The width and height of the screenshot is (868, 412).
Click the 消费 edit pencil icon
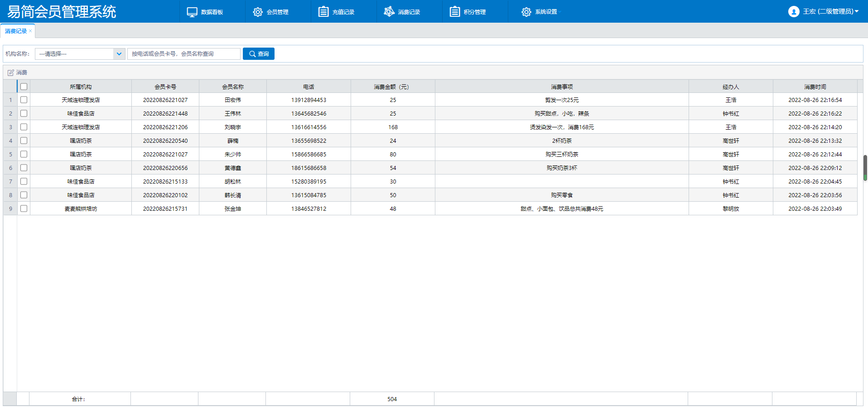click(11, 73)
